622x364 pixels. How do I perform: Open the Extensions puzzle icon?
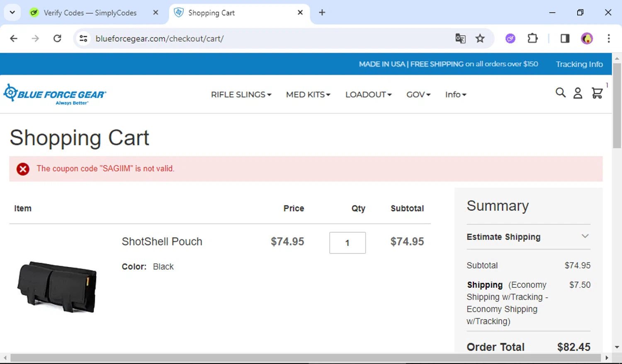[532, 39]
